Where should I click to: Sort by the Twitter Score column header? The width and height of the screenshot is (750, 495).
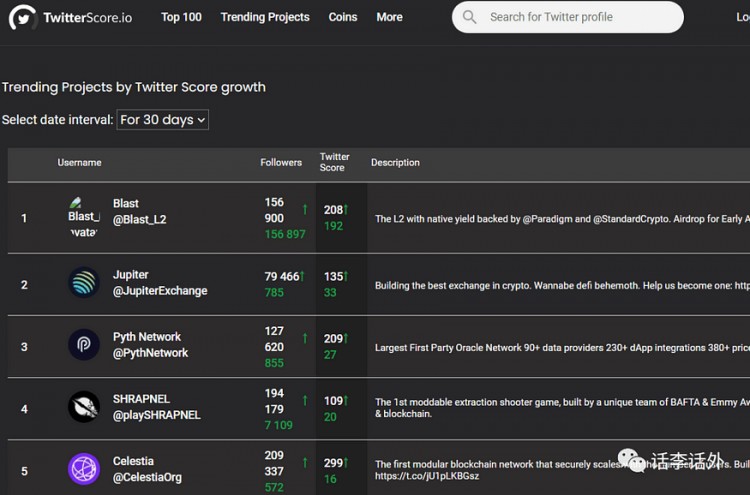(334, 162)
